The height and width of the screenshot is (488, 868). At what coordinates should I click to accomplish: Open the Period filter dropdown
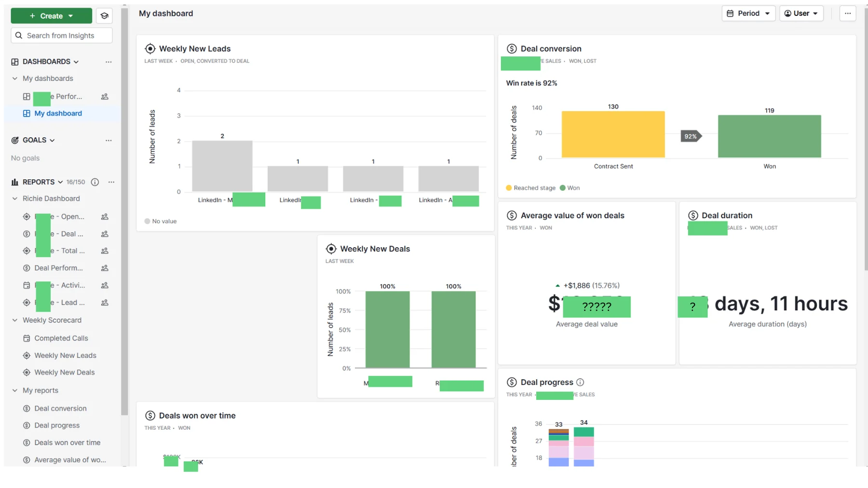(748, 13)
